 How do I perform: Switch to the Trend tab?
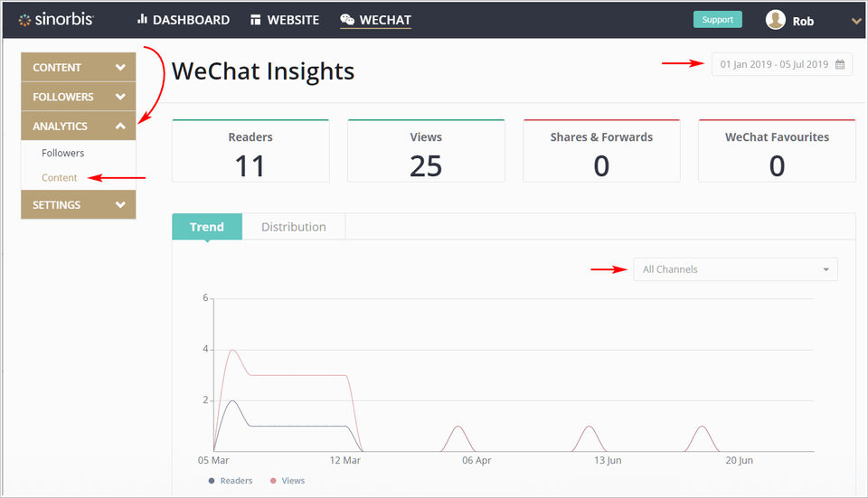(207, 227)
